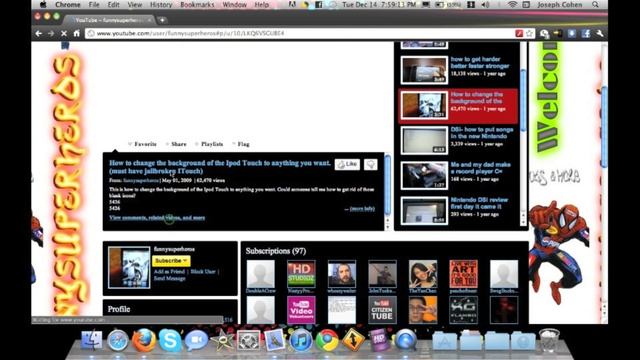Select highlighted 'How to change the background' playlist video
The height and width of the screenshot is (360, 640).
coord(458,105)
